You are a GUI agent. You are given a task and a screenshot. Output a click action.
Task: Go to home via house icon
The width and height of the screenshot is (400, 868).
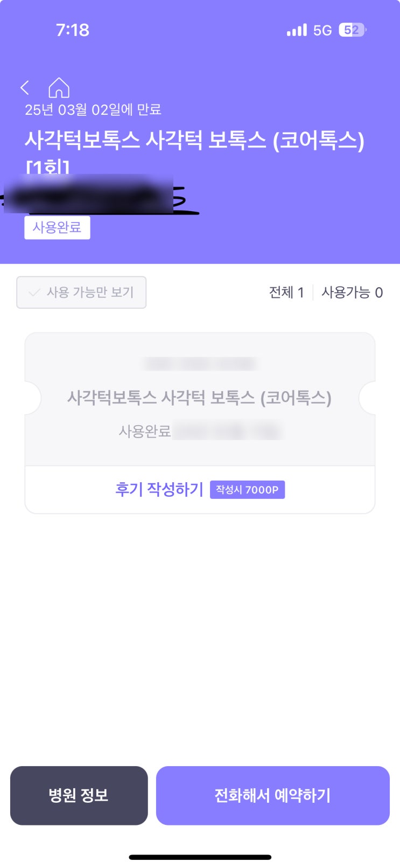tap(59, 88)
